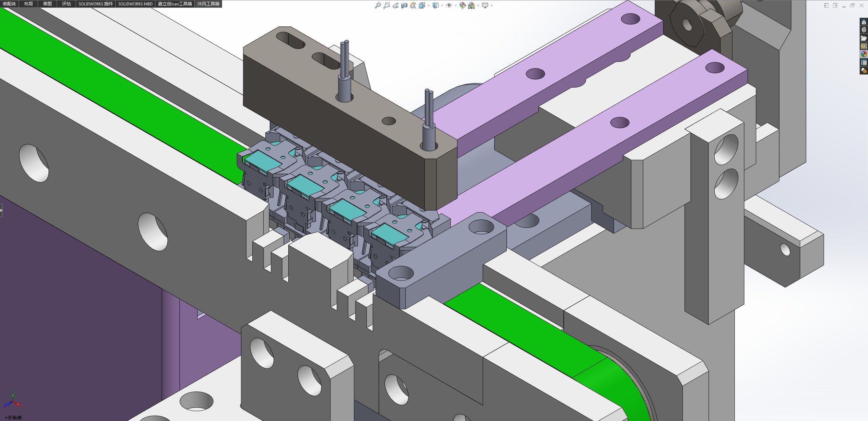Open the View Palette pane
The width and height of the screenshot is (868, 421).
(x=864, y=46)
